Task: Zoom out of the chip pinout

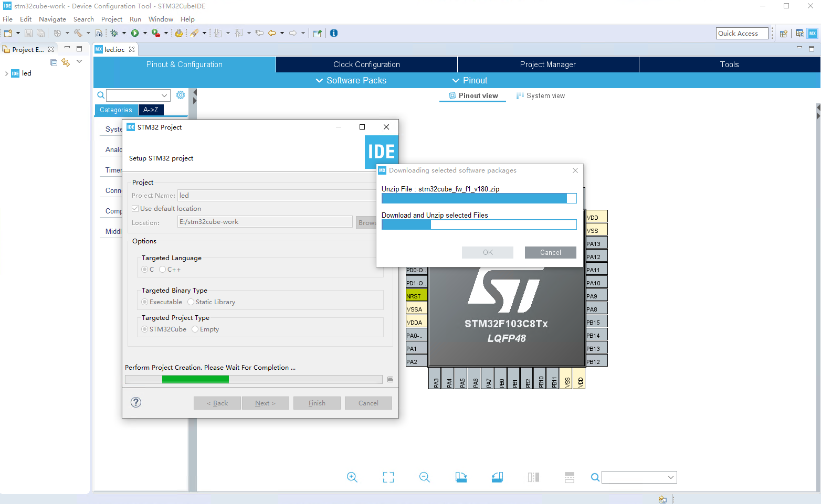Action: [425, 477]
